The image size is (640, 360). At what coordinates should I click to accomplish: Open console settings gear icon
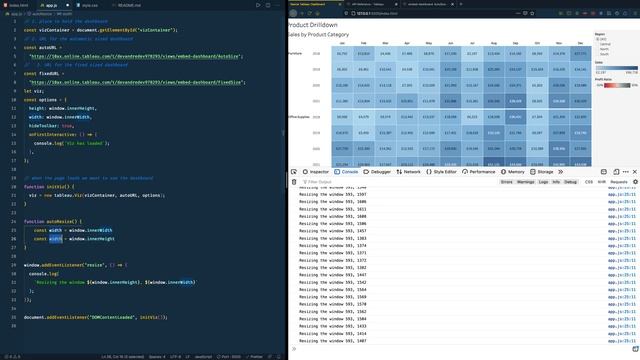(x=635, y=182)
